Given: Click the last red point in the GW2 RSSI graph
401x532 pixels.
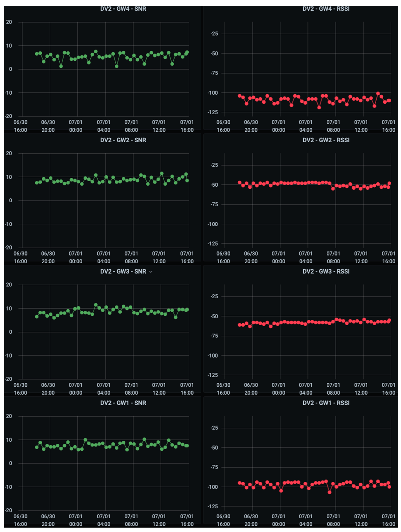Looking at the screenshot, I should tap(389, 183).
